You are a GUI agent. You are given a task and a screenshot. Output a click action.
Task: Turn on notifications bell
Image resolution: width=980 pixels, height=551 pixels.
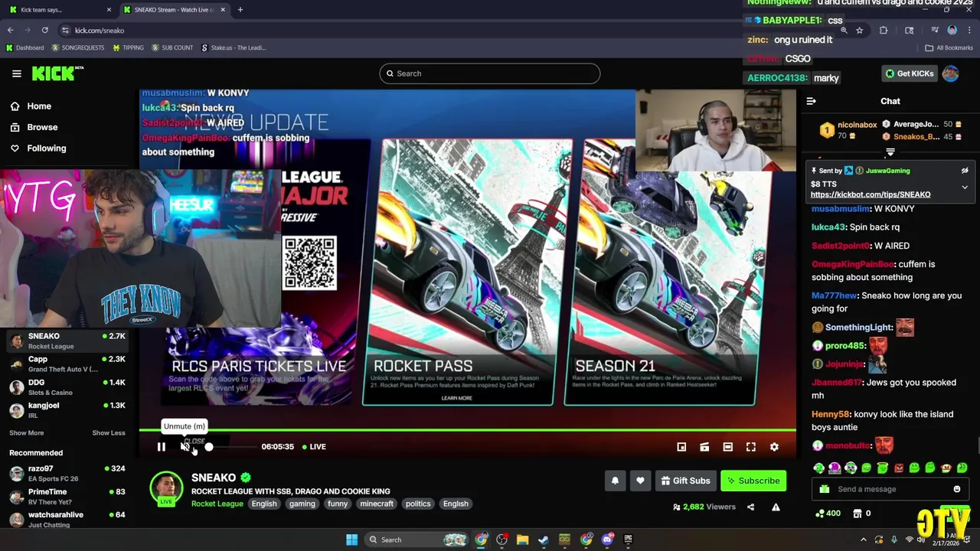615,481
